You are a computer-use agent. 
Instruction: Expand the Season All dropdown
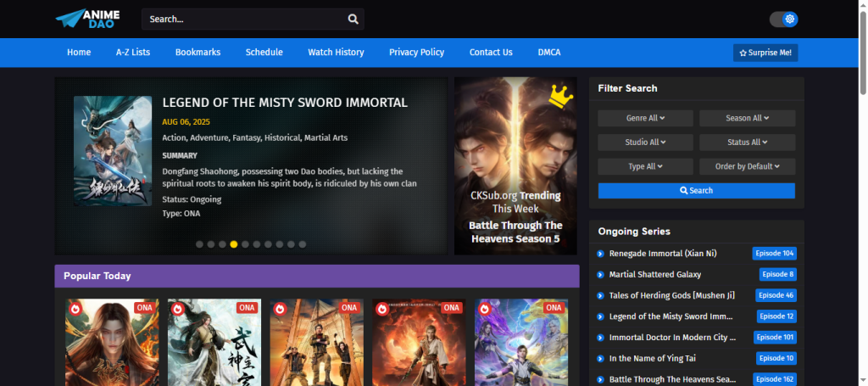coord(748,118)
